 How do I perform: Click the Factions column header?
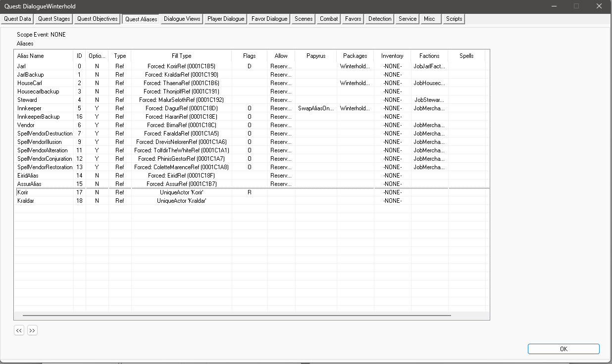pos(429,56)
